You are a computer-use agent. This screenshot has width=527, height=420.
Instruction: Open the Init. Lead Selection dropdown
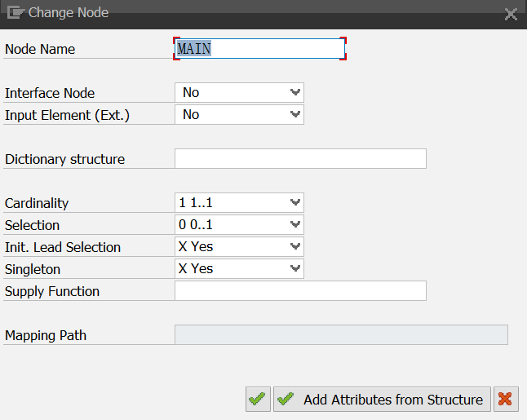(x=239, y=247)
